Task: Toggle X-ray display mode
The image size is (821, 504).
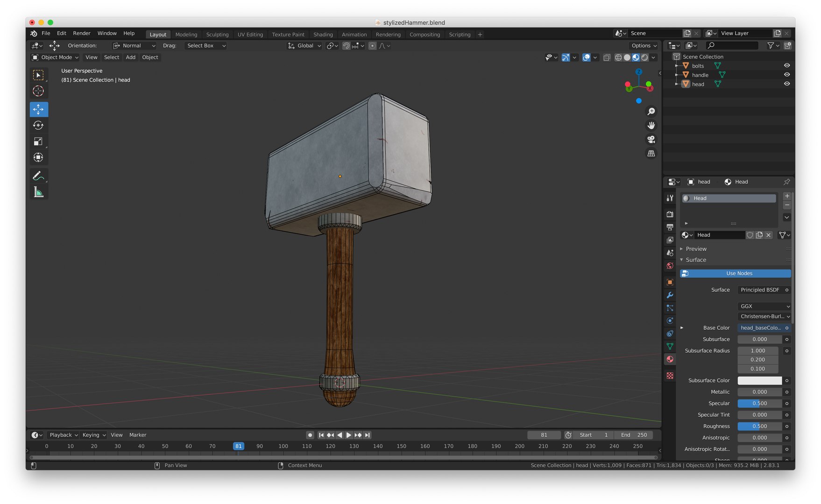Action: 606,57
